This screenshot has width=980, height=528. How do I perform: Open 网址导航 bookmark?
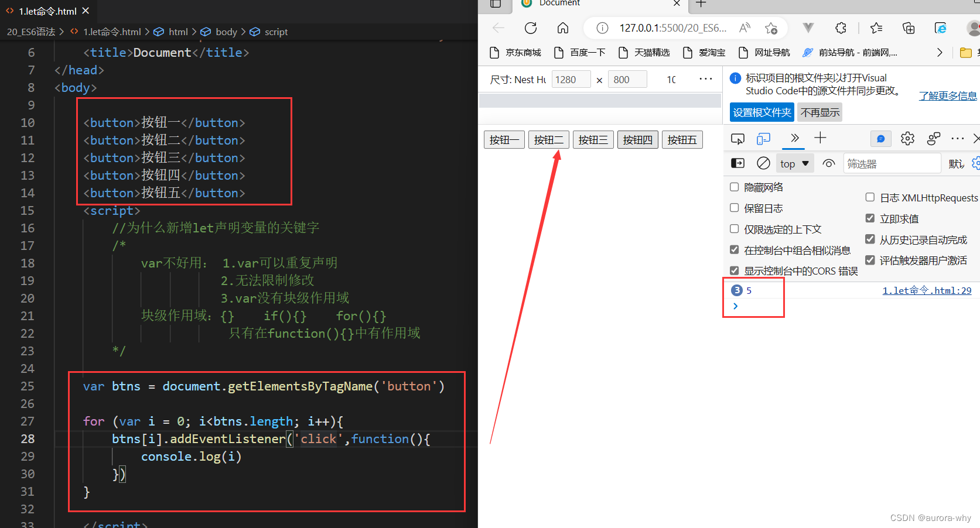[764, 53]
